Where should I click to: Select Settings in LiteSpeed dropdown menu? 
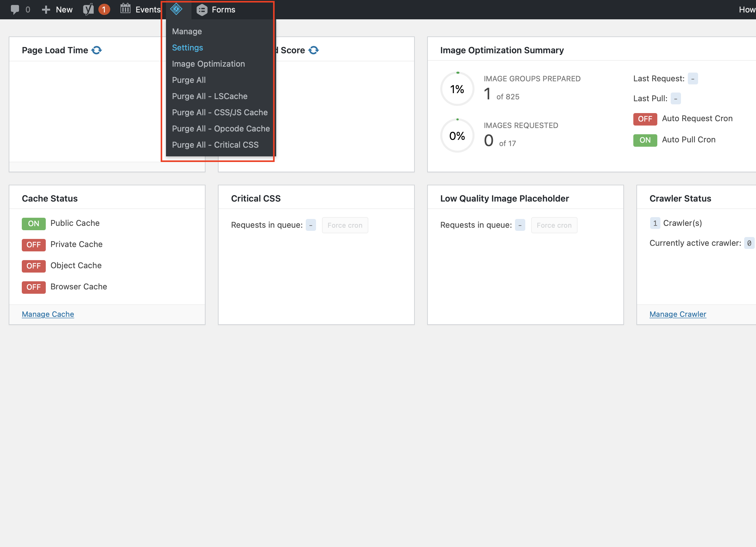coord(187,48)
